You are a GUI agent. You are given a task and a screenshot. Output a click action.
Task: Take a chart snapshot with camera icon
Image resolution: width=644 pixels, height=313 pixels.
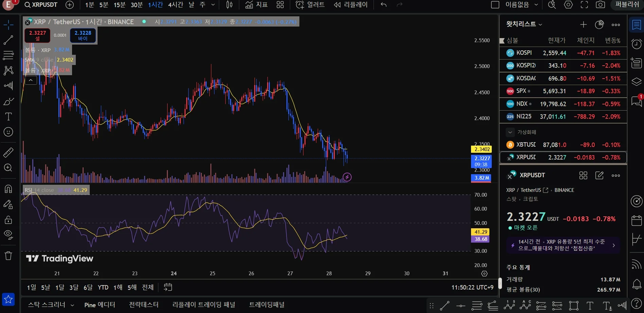click(601, 5)
